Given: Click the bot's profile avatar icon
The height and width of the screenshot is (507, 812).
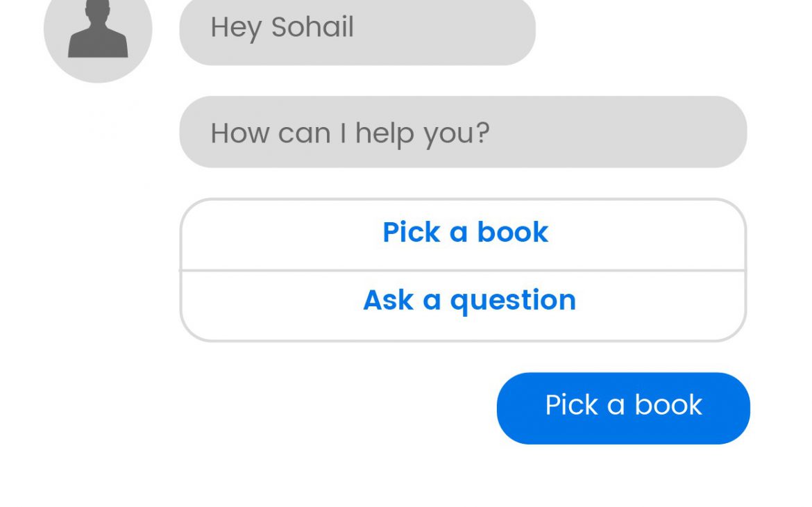Looking at the screenshot, I should 98,31.
